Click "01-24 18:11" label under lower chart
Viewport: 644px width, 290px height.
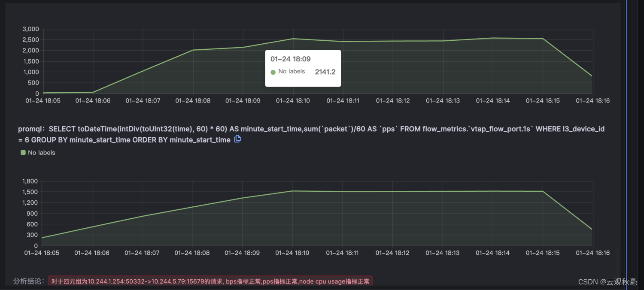pyautogui.click(x=343, y=253)
